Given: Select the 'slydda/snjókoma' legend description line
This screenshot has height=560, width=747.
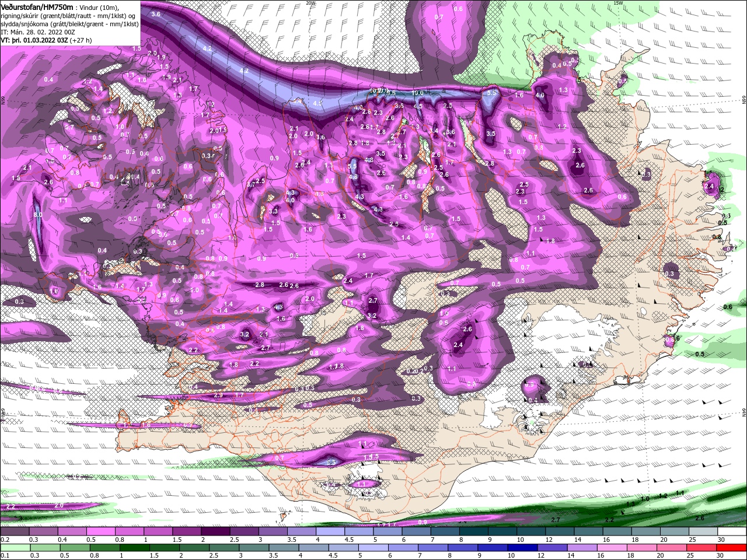Looking at the screenshot, I should [x=70, y=24].
